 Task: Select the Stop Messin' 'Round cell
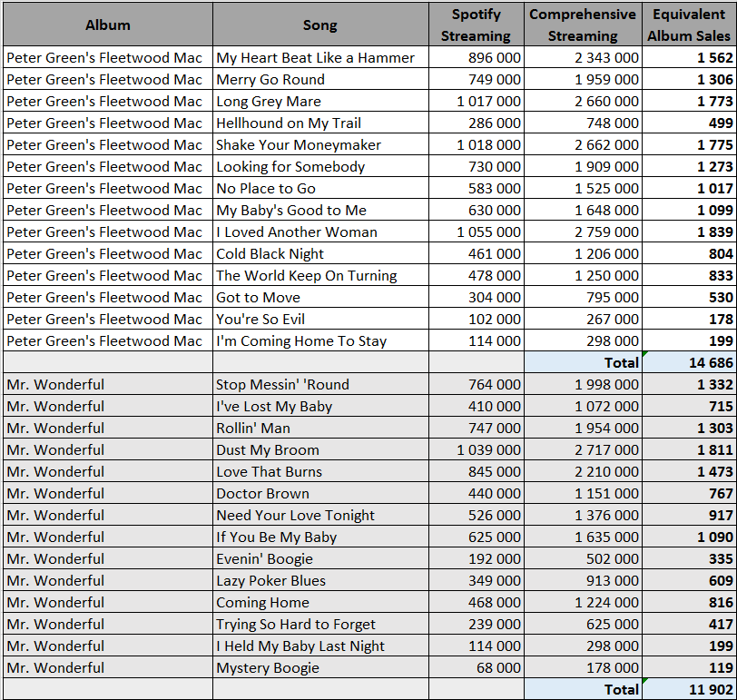(320, 384)
